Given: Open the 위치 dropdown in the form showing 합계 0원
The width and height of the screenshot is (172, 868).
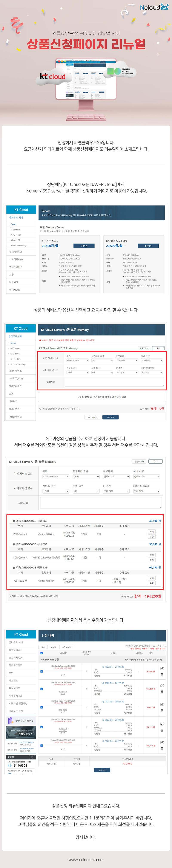Looking at the screenshot, I should [x=77, y=360].
